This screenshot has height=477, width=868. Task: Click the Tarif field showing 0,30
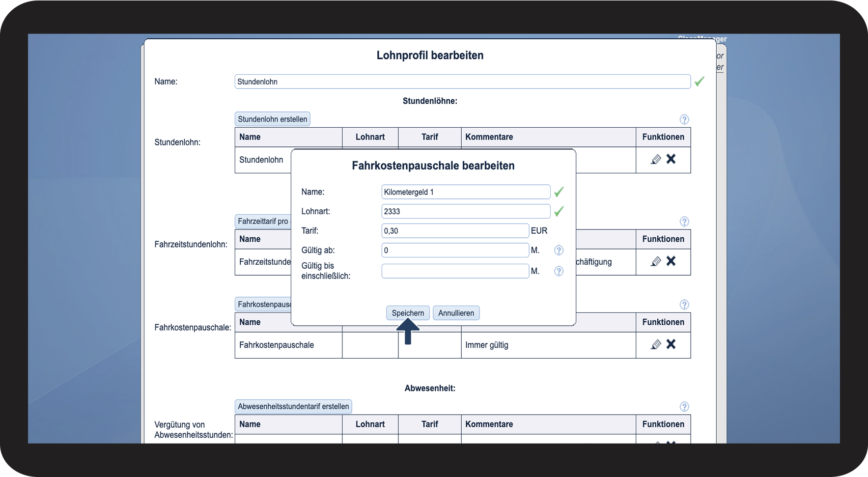455,231
